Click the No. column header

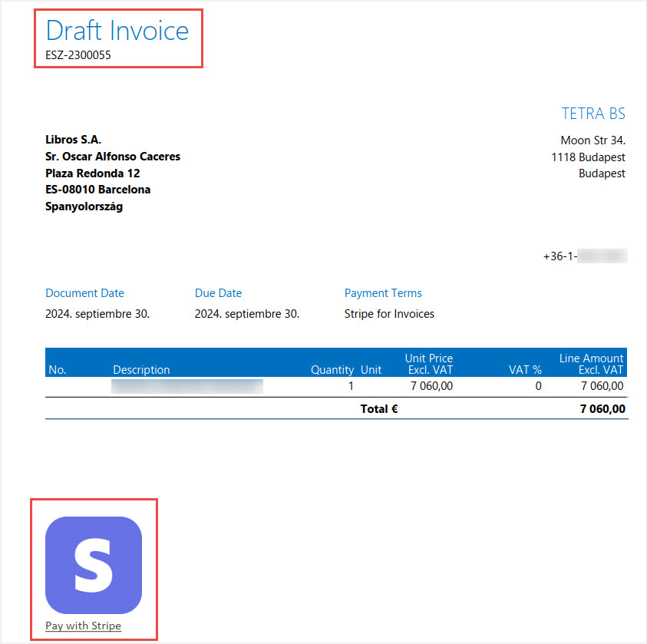coord(58,370)
